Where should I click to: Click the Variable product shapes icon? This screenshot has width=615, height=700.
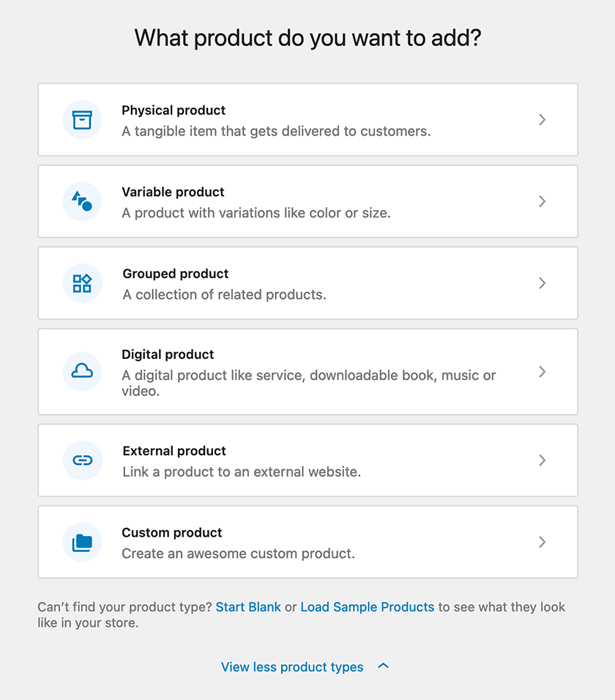(82, 201)
